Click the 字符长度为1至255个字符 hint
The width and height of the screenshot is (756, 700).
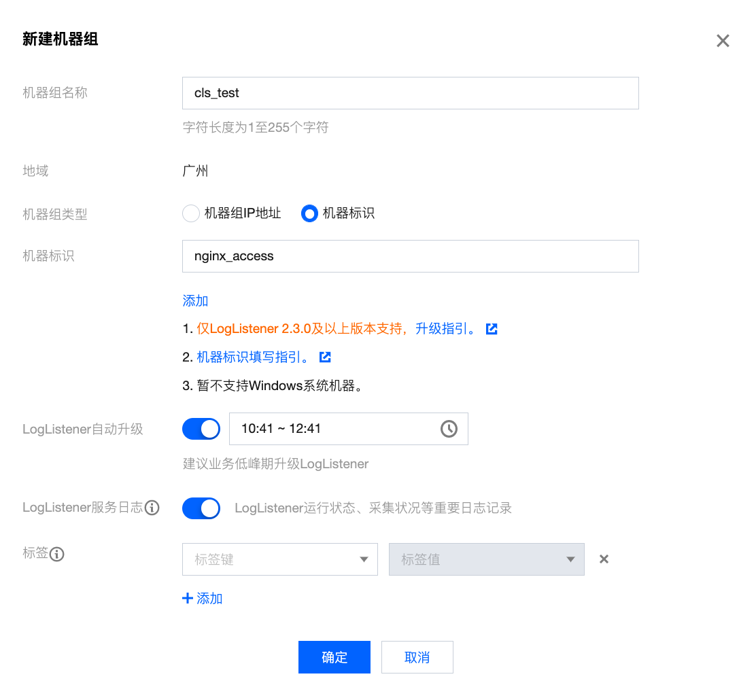click(256, 127)
